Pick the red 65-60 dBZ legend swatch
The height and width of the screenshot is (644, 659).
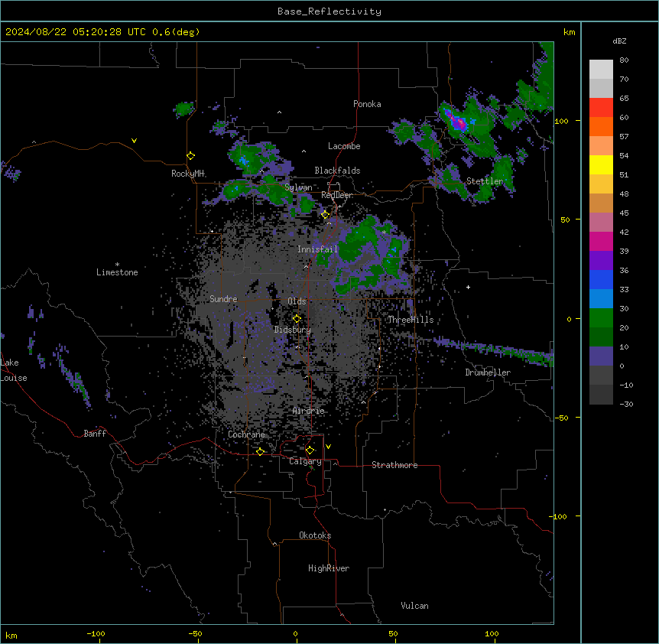[x=601, y=108]
